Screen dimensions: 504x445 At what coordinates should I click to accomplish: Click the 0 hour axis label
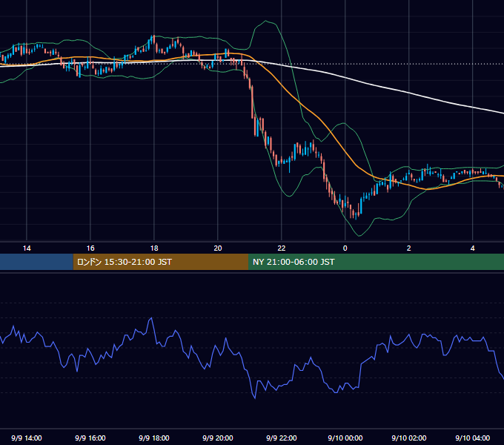pos(345,248)
